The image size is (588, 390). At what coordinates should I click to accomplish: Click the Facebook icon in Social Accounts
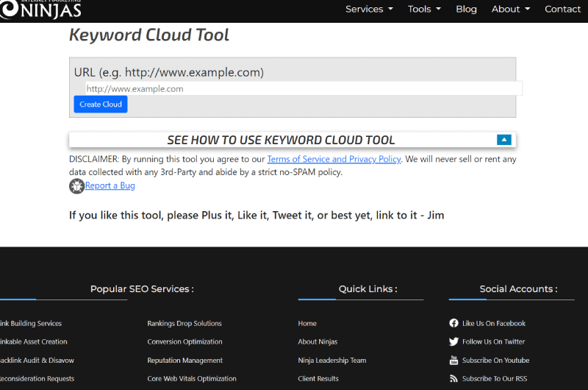tap(453, 323)
